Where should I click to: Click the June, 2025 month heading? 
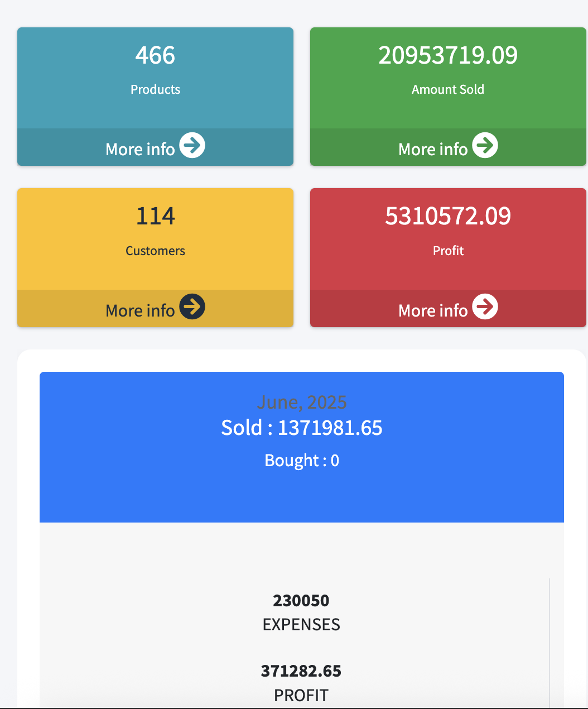302,402
